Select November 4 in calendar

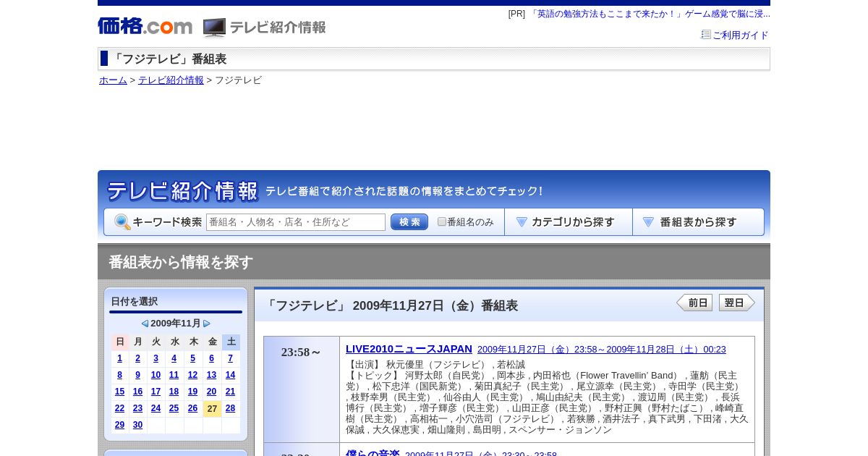click(174, 358)
